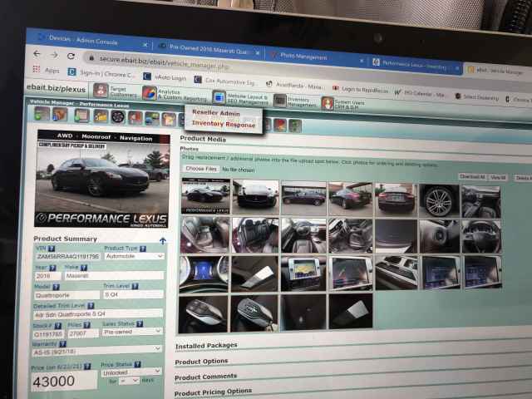Click the Detailed Trim Level help icon
532x399 pixels.
click(x=91, y=306)
